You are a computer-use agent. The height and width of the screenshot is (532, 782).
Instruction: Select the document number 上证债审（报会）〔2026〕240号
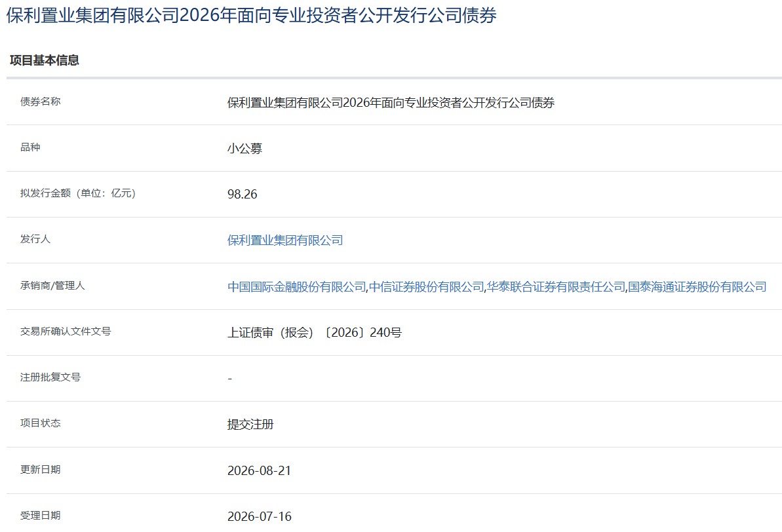tap(315, 333)
